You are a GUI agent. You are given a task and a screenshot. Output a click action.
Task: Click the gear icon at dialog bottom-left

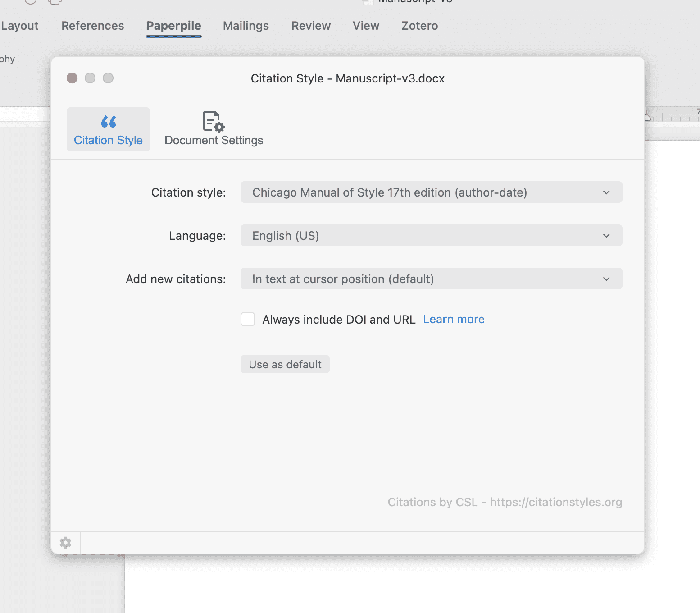pyautogui.click(x=66, y=543)
